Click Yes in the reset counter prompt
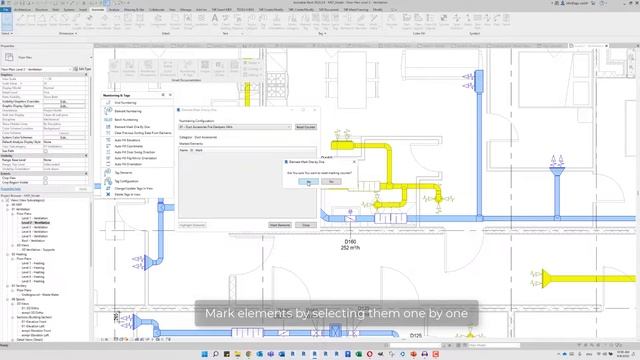The image size is (640, 360). 309,181
